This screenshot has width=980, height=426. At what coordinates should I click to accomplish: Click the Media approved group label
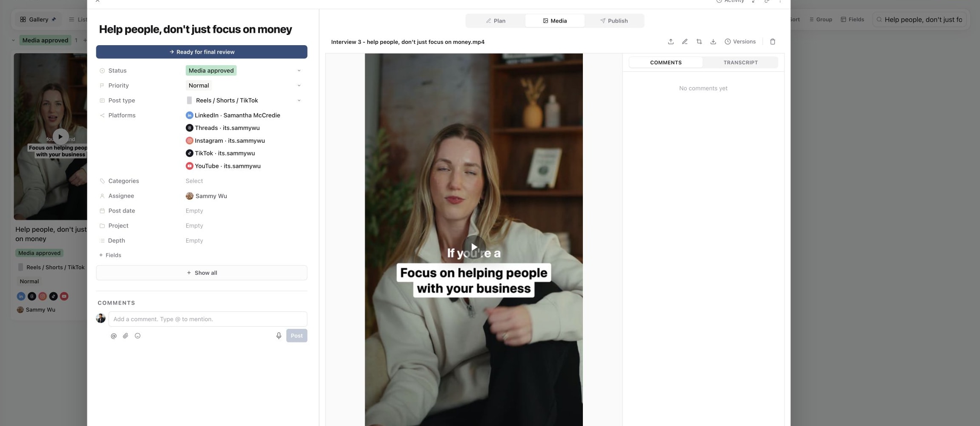coord(45,40)
